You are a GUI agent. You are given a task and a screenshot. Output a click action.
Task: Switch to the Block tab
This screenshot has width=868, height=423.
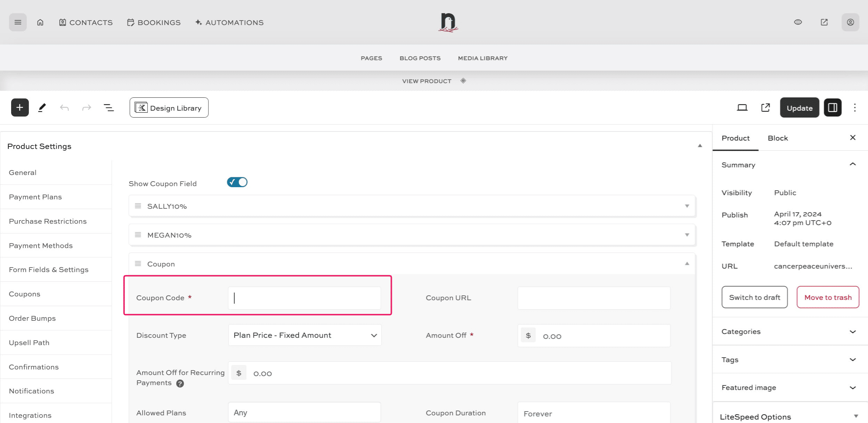(x=778, y=138)
